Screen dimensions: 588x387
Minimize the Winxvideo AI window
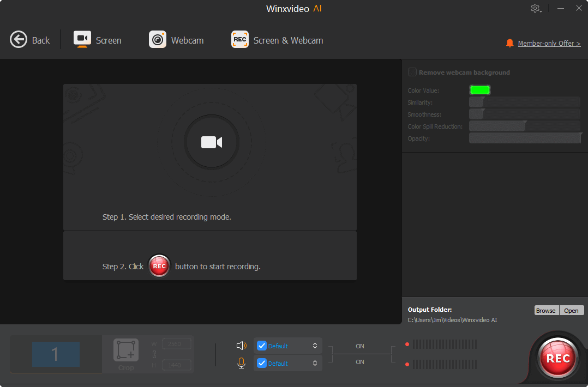tap(561, 8)
